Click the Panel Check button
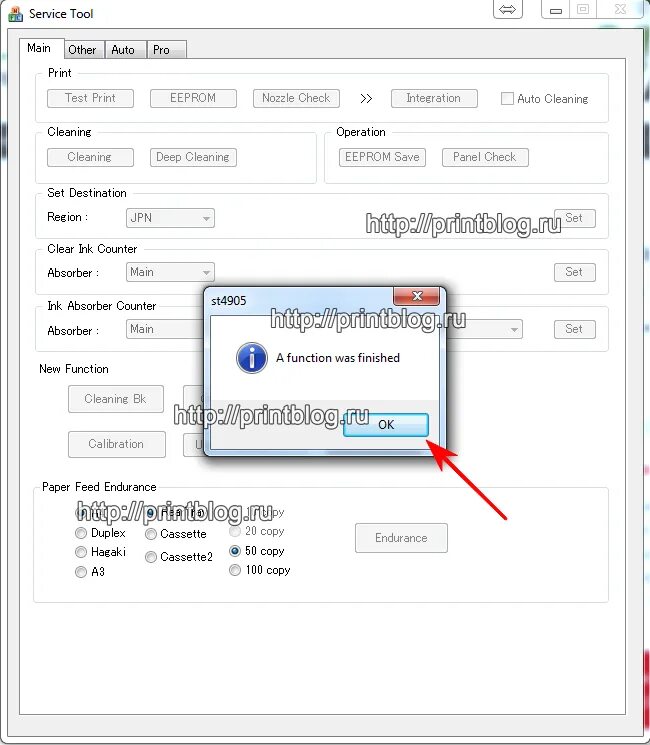 tap(485, 157)
